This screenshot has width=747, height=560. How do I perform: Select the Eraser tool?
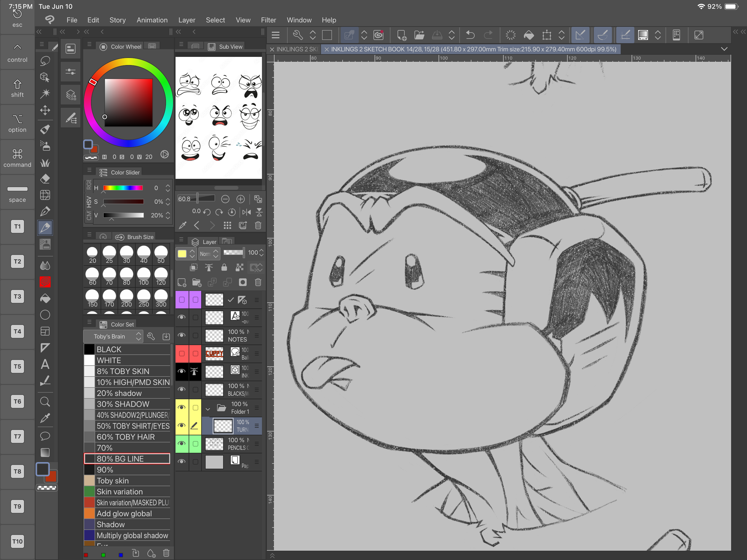(45, 179)
